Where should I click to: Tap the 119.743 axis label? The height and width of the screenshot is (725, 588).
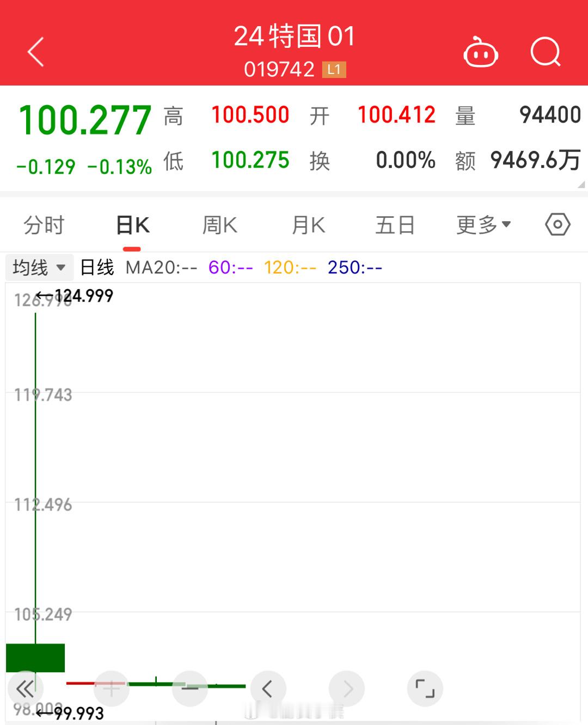tap(43, 394)
